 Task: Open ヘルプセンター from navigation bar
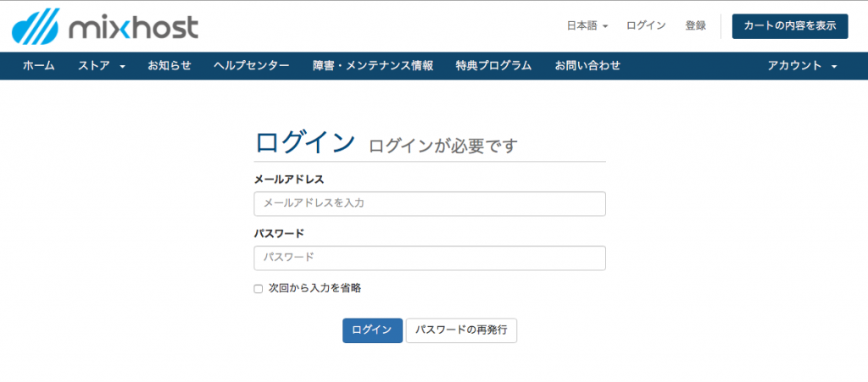(x=252, y=66)
